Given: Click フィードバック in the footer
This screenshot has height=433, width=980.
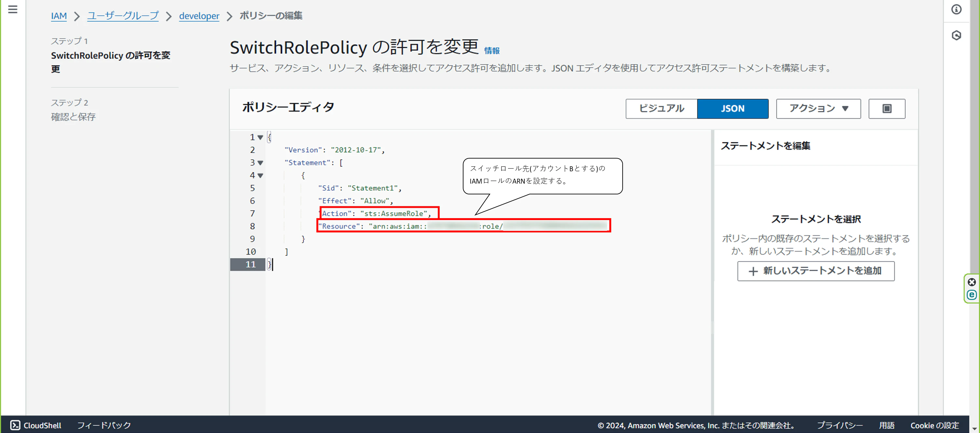Looking at the screenshot, I should click(x=104, y=425).
